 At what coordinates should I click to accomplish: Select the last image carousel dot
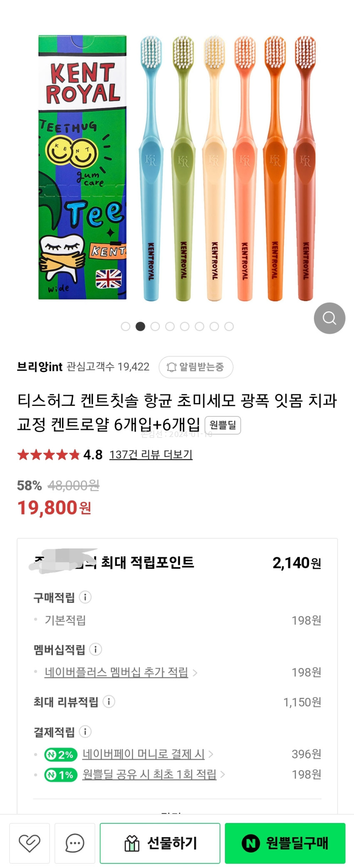(229, 326)
